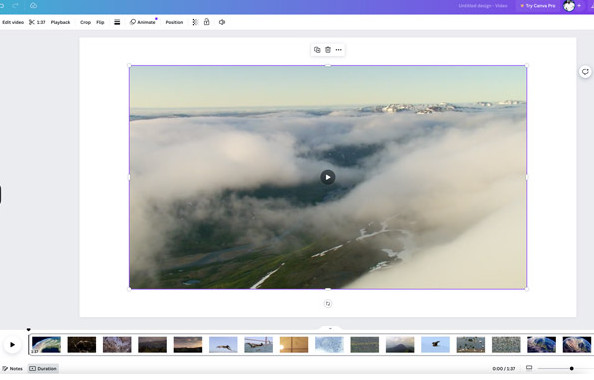Open the transparency checkerboard icon
Screen dimensions: 594x380
click(x=195, y=22)
